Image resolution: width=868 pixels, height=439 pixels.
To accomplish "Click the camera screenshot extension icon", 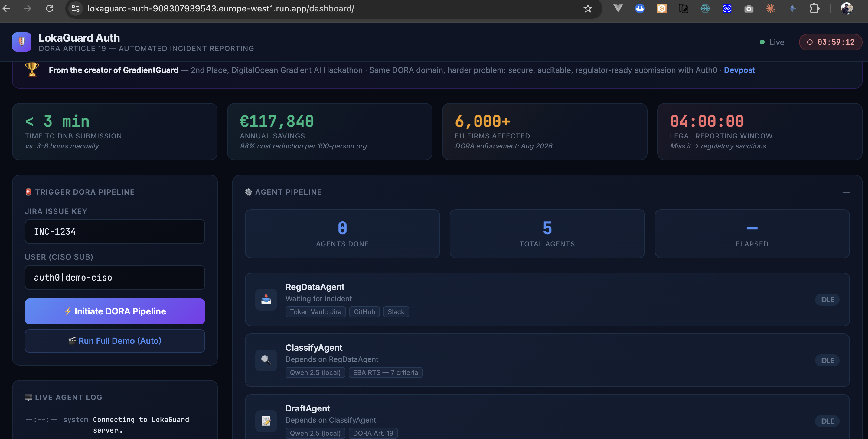I will (x=749, y=8).
